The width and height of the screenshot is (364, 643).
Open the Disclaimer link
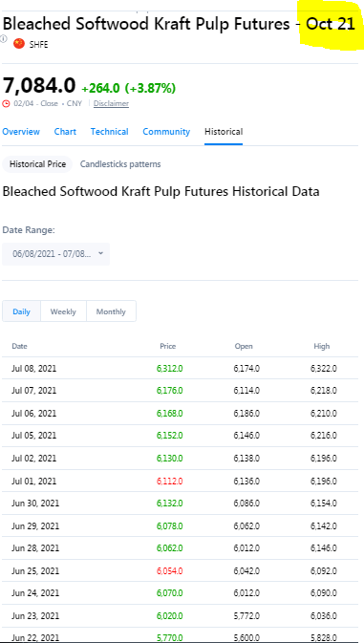(x=111, y=104)
